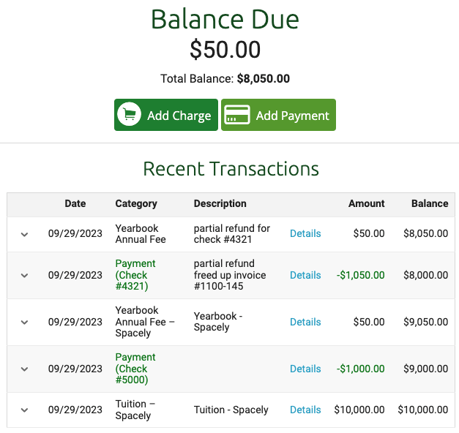Expand the Yearbook Annual Fee – Spacely row
459x433 pixels.
(24, 322)
